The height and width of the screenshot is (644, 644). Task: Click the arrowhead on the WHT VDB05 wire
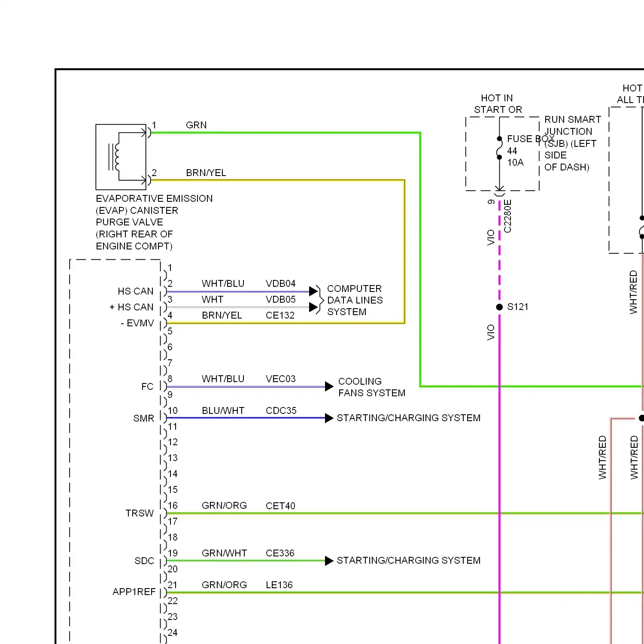pyautogui.click(x=313, y=307)
